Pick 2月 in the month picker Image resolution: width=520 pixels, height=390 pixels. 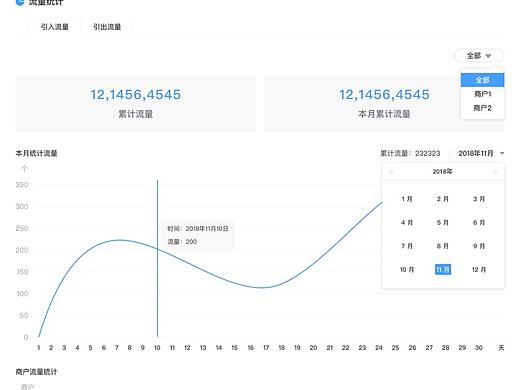tap(443, 199)
